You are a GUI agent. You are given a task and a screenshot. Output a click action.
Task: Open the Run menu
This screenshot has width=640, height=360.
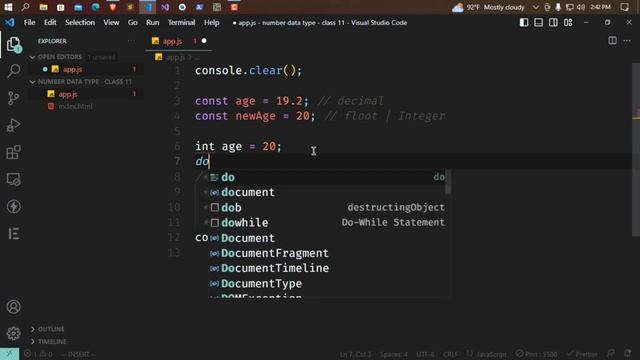click(153, 22)
